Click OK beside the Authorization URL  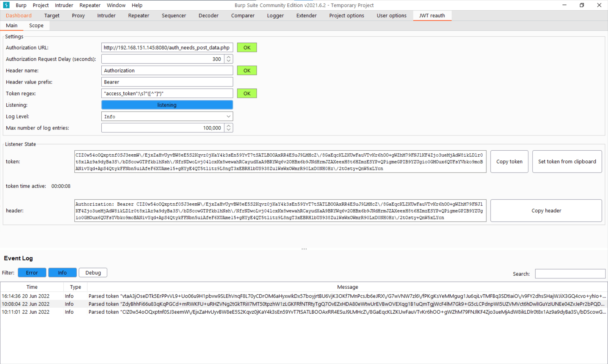tap(247, 47)
